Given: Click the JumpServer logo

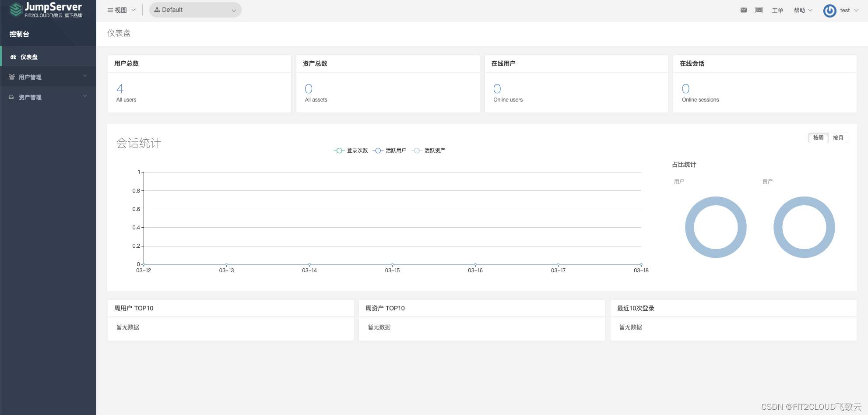Looking at the screenshot, I should 46,10.
